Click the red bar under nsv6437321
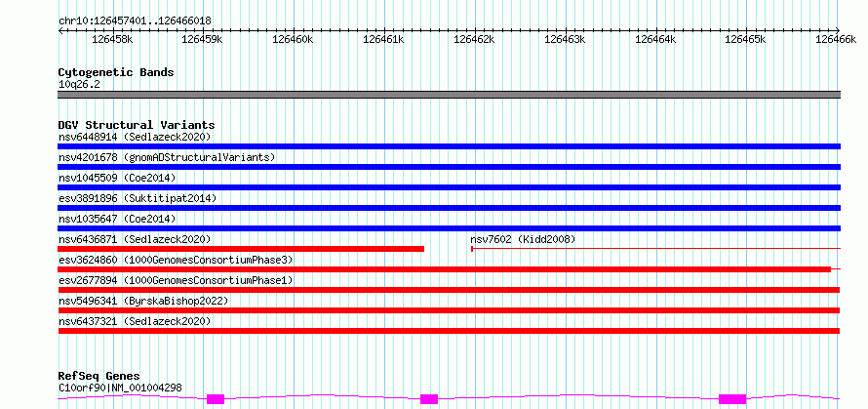The width and height of the screenshot is (868, 409). click(x=449, y=331)
